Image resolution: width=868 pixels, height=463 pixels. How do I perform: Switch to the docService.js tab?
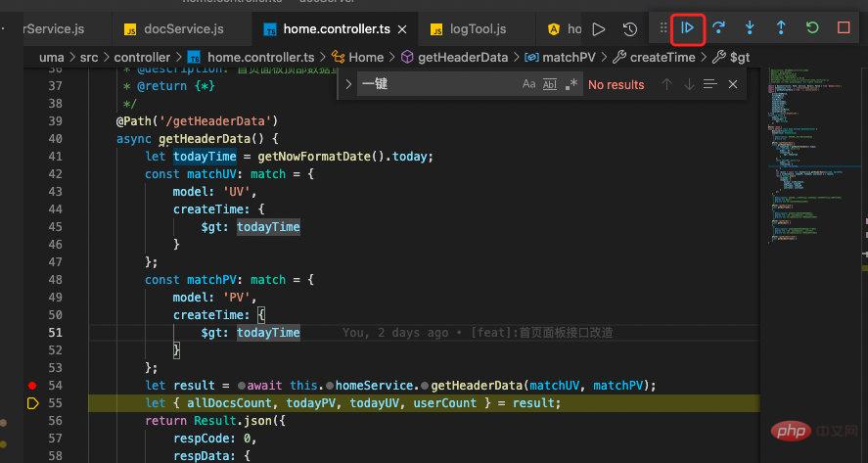click(172, 29)
